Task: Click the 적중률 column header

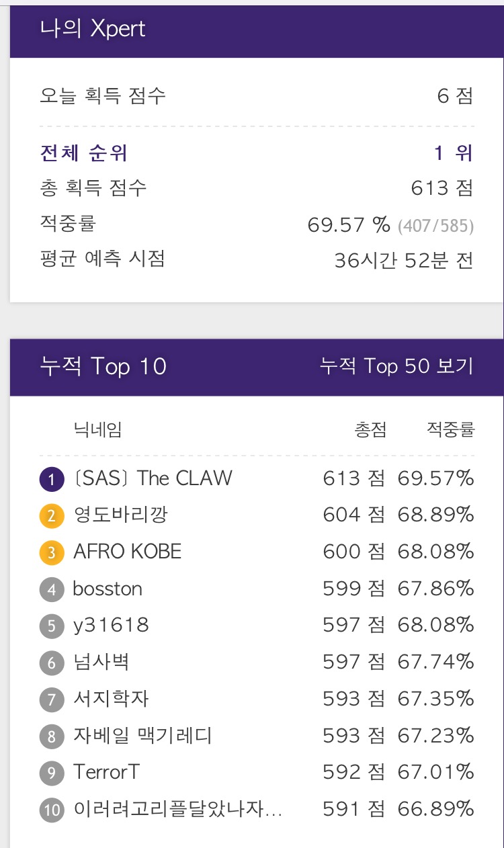Action: point(450,429)
